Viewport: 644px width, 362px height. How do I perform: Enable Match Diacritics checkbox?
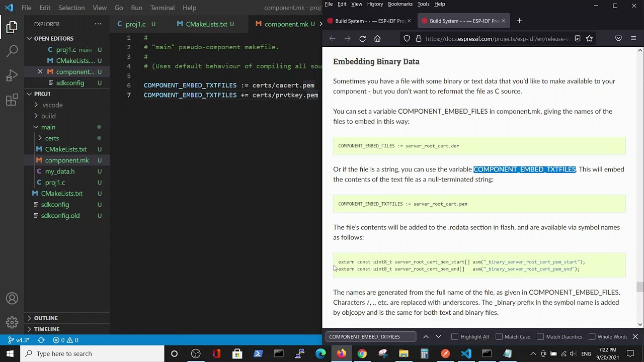(540, 337)
